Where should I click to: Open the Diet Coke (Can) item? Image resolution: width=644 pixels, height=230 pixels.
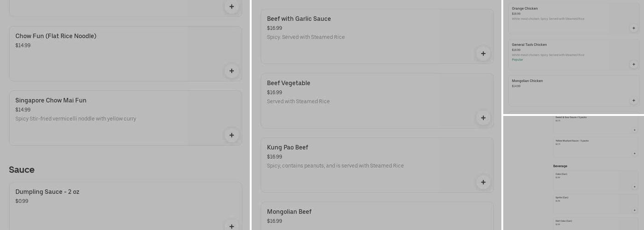[x=563, y=221]
